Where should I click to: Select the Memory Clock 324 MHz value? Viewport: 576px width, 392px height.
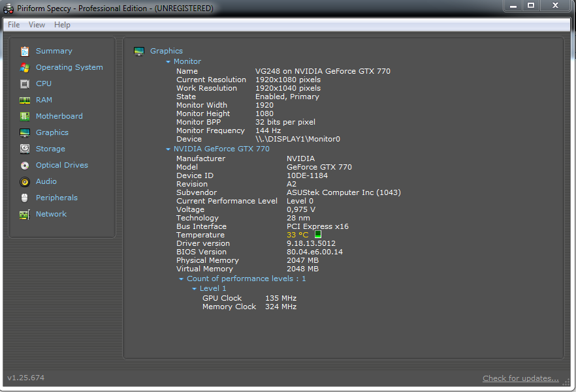(281, 307)
